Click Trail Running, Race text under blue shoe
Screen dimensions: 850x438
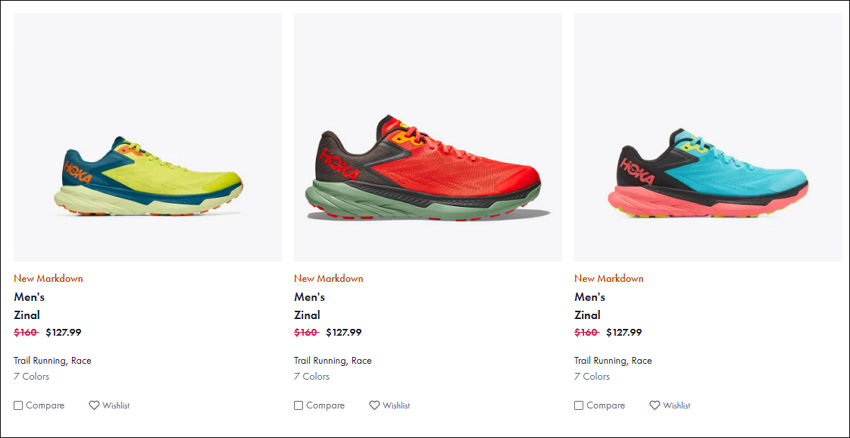tap(613, 360)
